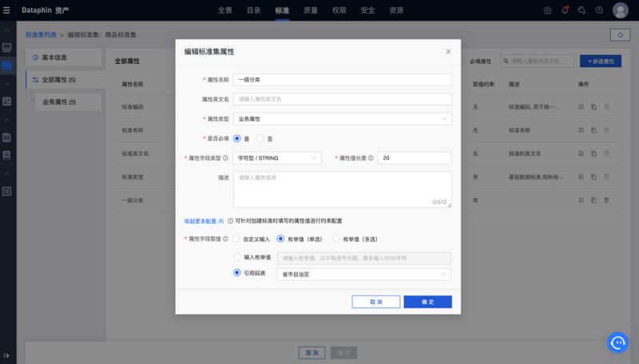The image size is (639, 364).
Task: Open the 属性类型 dropdown
Action: point(342,119)
